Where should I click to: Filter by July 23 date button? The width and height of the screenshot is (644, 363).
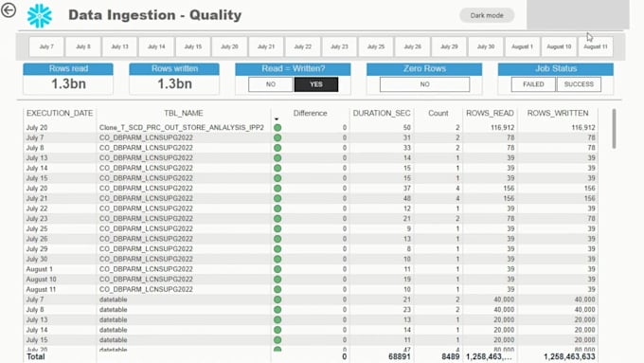(339, 46)
